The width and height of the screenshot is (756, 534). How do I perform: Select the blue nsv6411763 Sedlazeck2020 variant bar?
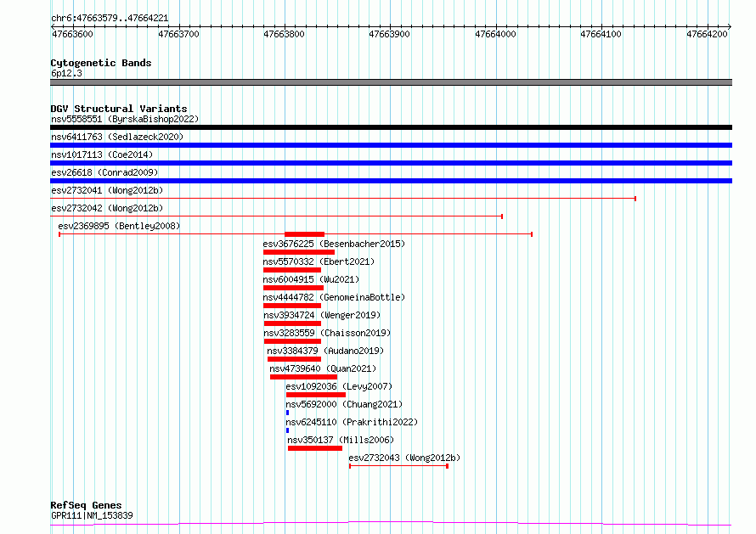391,145
